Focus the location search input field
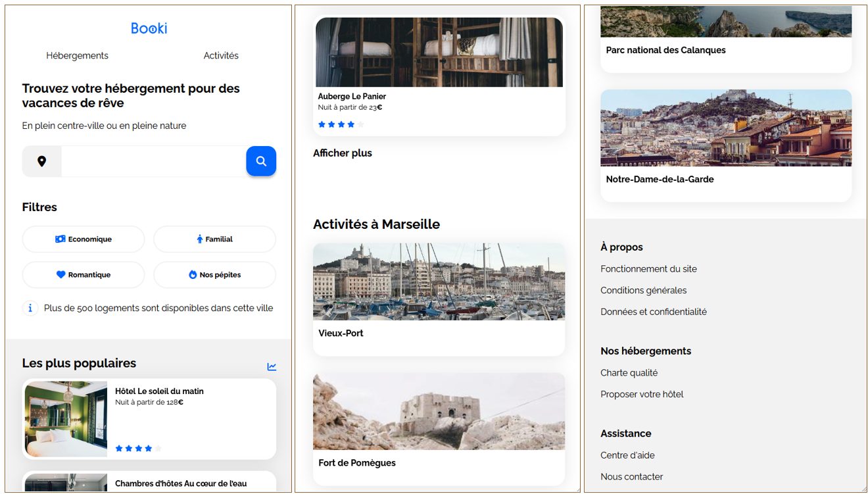This screenshot has width=868, height=494. point(153,161)
